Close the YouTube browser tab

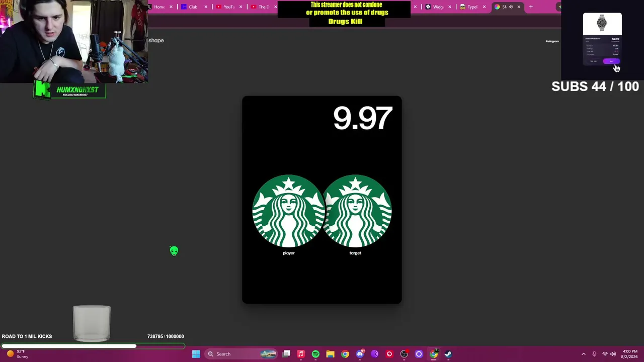pos(240,7)
